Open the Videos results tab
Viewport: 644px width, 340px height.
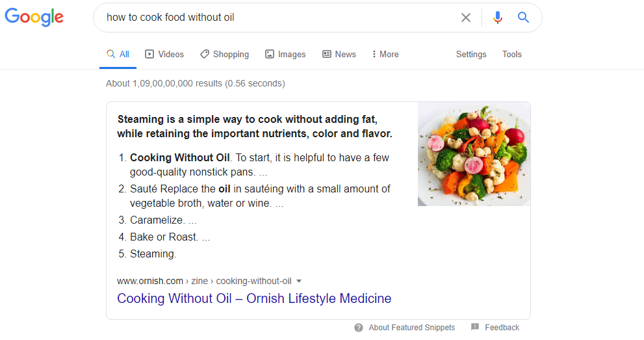click(164, 55)
